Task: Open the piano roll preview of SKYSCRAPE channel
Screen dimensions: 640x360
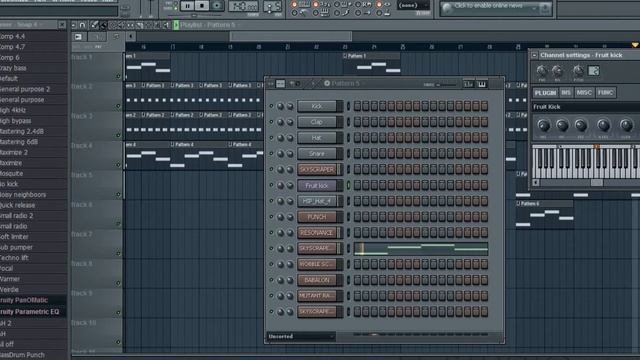Action: point(420,249)
